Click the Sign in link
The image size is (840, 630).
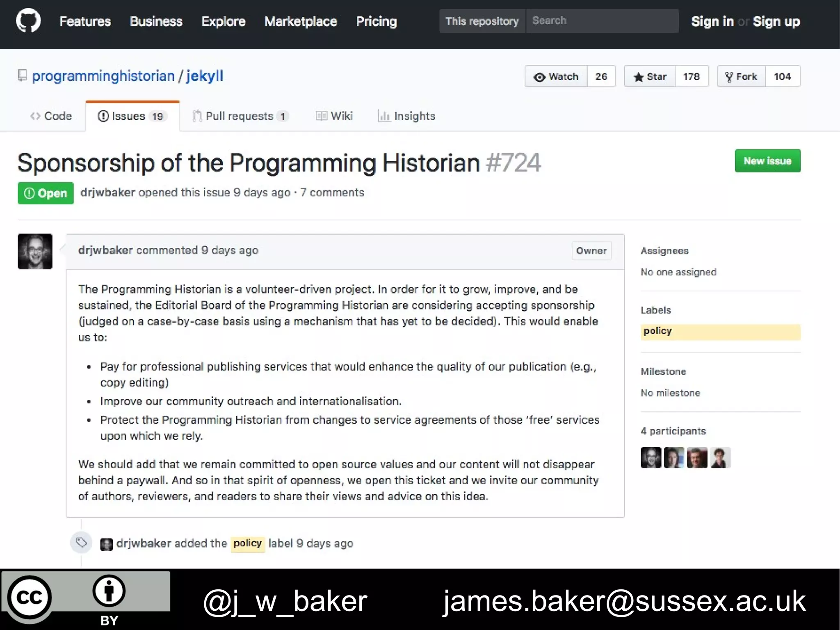point(712,21)
